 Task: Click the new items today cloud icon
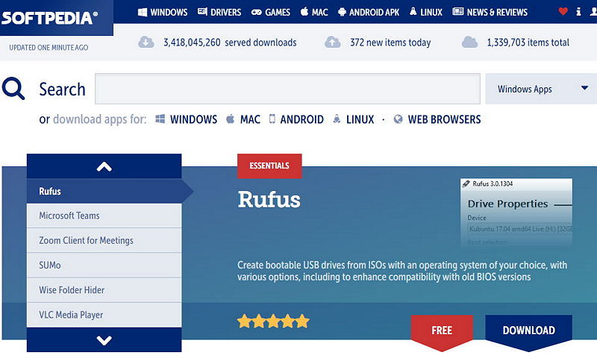332,42
